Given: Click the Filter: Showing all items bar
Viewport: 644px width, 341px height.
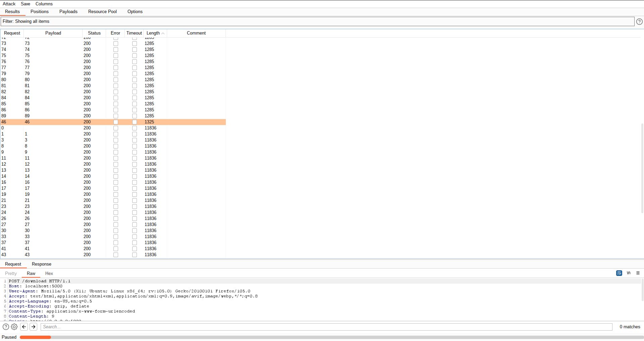Looking at the screenshot, I should pyautogui.click(x=317, y=21).
